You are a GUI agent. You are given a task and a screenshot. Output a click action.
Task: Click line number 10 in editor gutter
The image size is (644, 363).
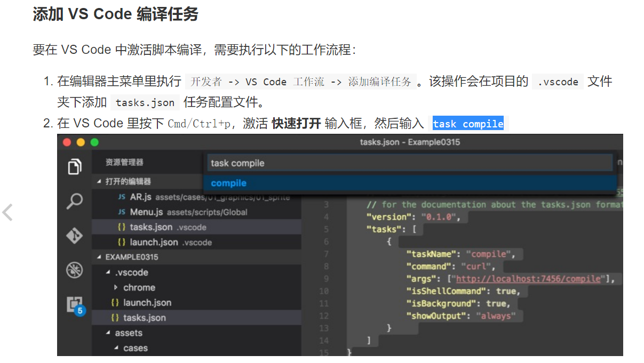pos(324,291)
